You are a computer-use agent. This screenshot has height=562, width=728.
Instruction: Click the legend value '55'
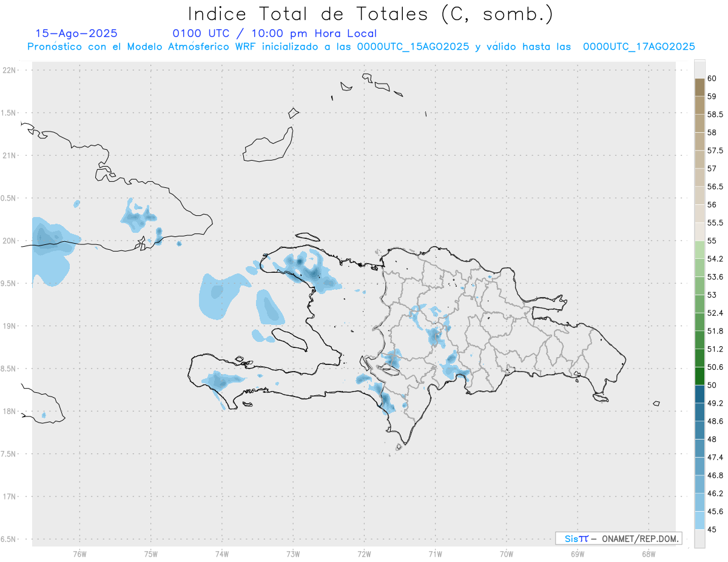coord(712,241)
